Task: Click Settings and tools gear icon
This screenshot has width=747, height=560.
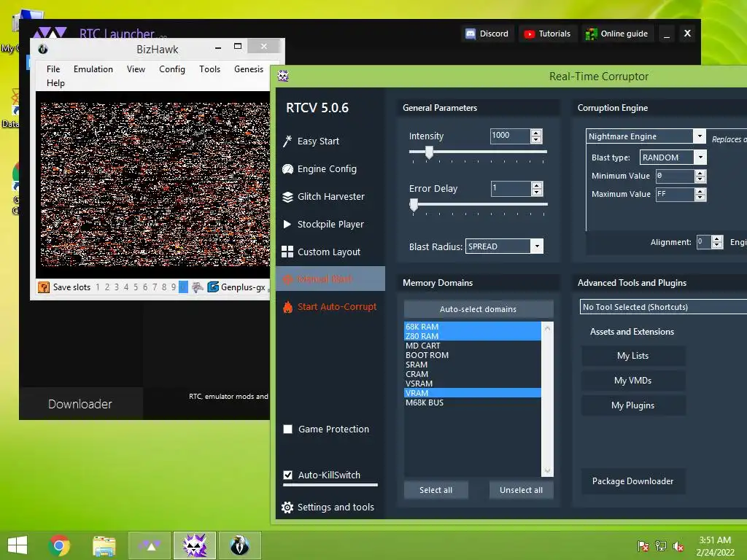Action: [287, 507]
